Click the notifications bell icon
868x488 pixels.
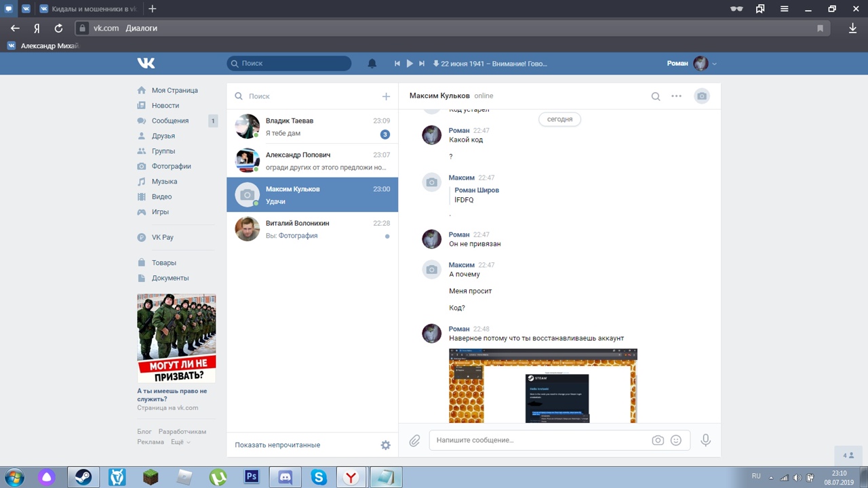[372, 64]
